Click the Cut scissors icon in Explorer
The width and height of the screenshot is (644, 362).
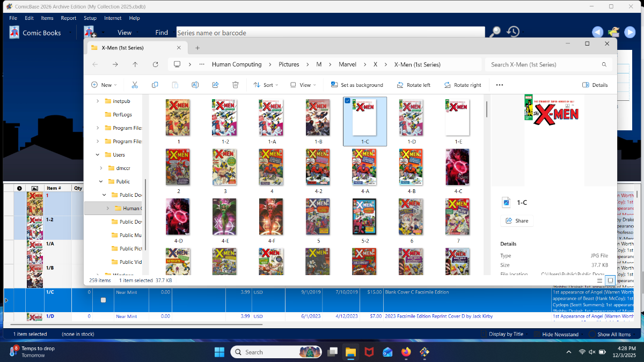(x=135, y=85)
